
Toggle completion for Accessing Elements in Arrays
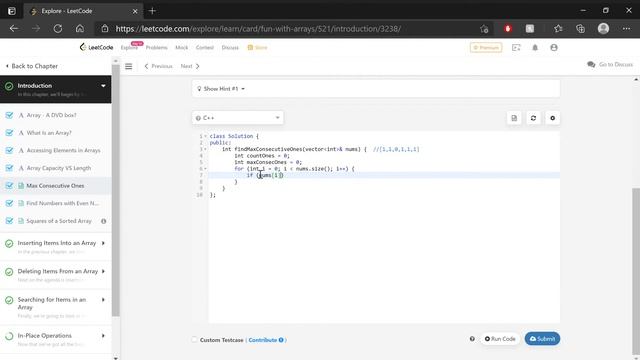coord(9,150)
